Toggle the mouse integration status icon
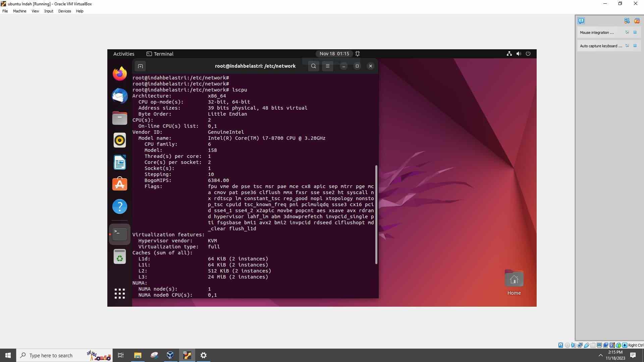The width and height of the screenshot is (644, 362). tap(619, 345)
